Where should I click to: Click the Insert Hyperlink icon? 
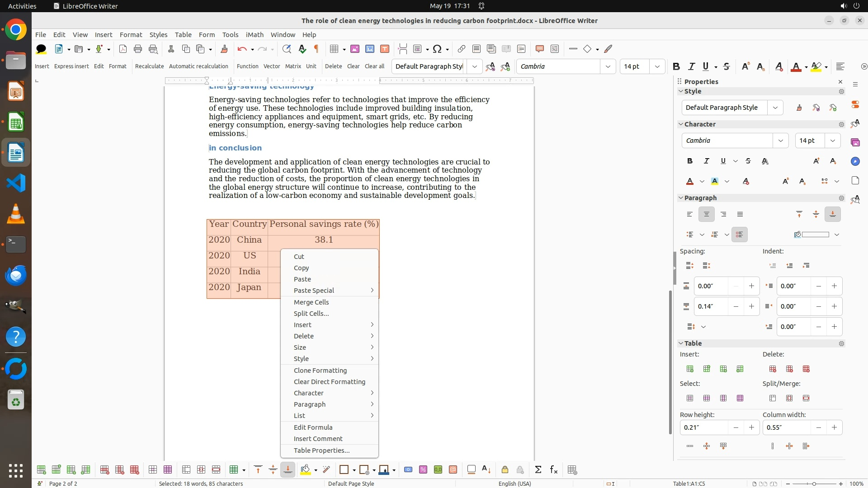pos(461,49)
